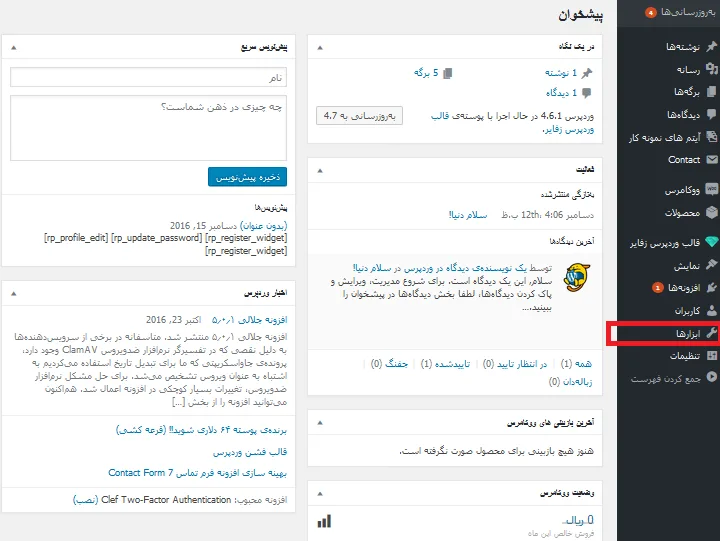Click the 5 برگه link

(x=426, y=73)
